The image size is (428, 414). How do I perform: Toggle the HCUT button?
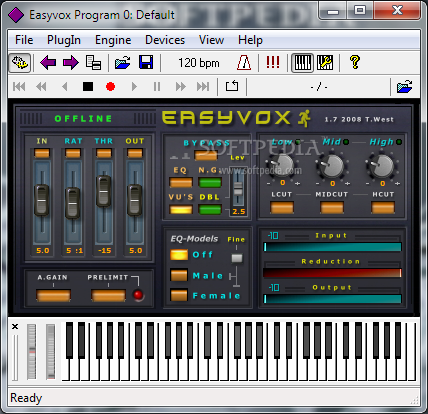383,207
